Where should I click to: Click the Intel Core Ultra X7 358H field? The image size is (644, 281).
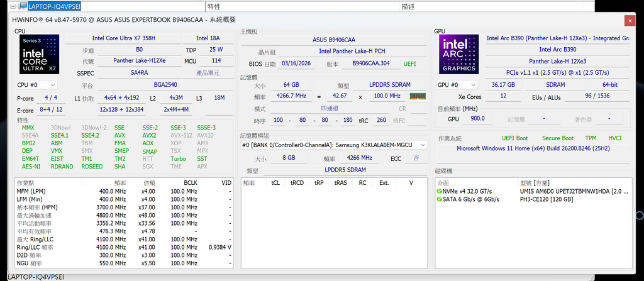pos(124,38)
